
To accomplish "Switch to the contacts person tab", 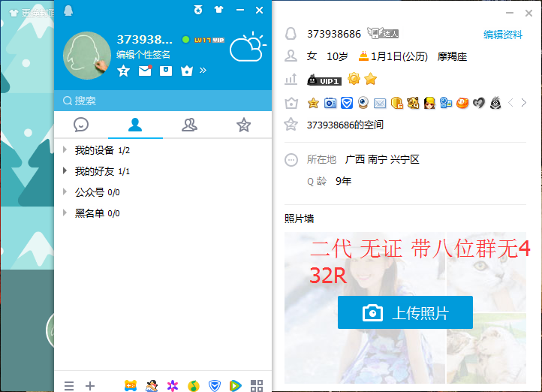I will [135, 125].
